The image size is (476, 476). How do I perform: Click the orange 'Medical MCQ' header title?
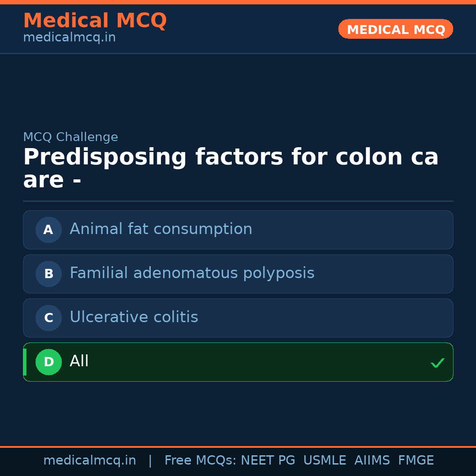point(95,21)
